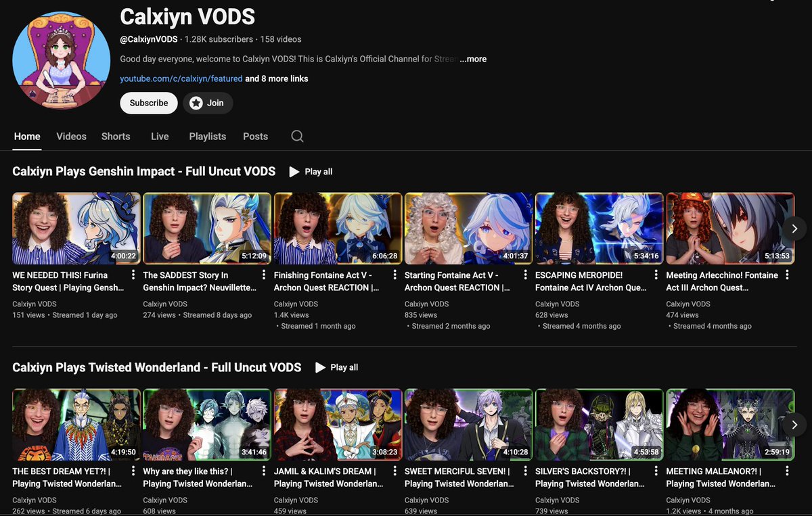Expand channel description with ...more

click(473, 59)
